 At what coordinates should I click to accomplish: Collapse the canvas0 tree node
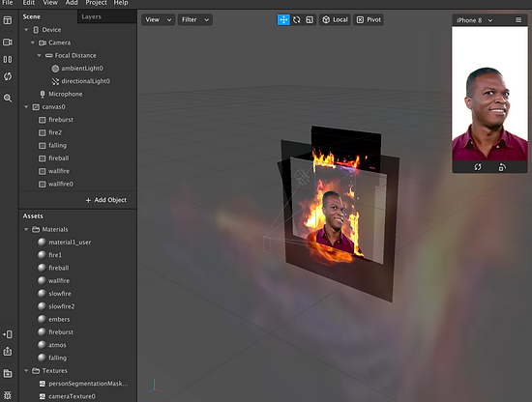coord(26,106)
